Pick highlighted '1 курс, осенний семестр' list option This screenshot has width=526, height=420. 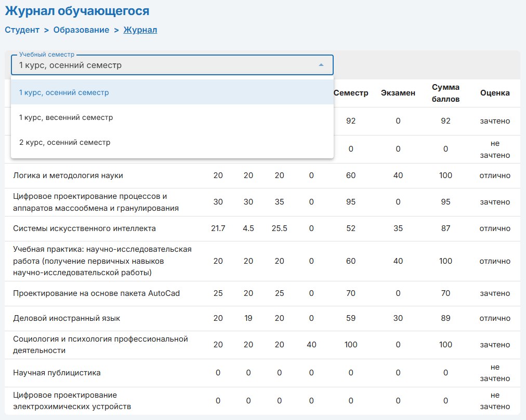pos(64,93)
